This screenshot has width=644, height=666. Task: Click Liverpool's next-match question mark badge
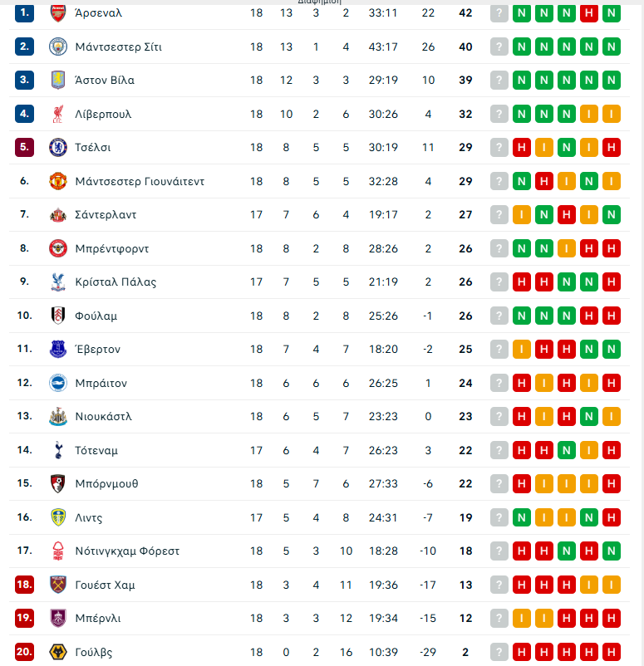tap(499, 114)
